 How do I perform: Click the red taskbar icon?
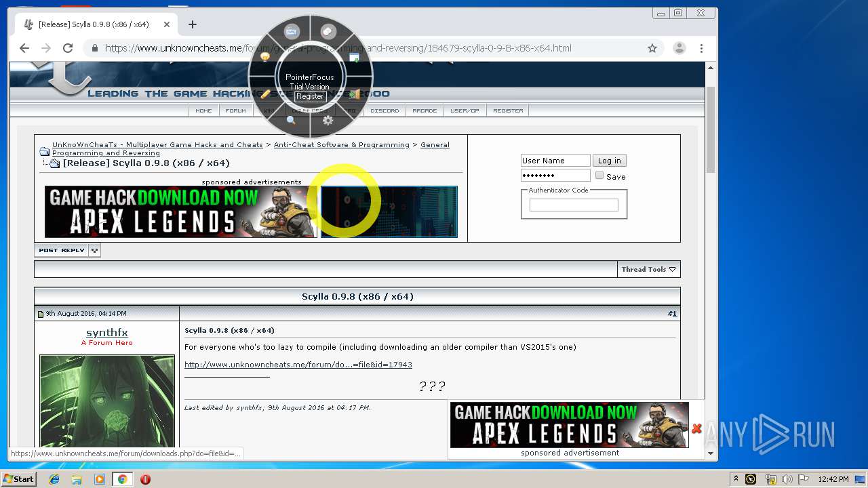[145, 479]
